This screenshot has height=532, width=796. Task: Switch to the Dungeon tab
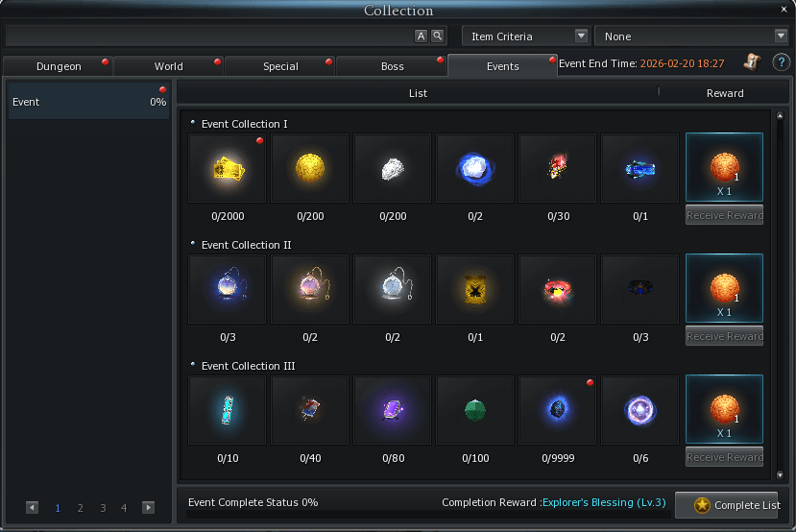(x=59, y=66)
